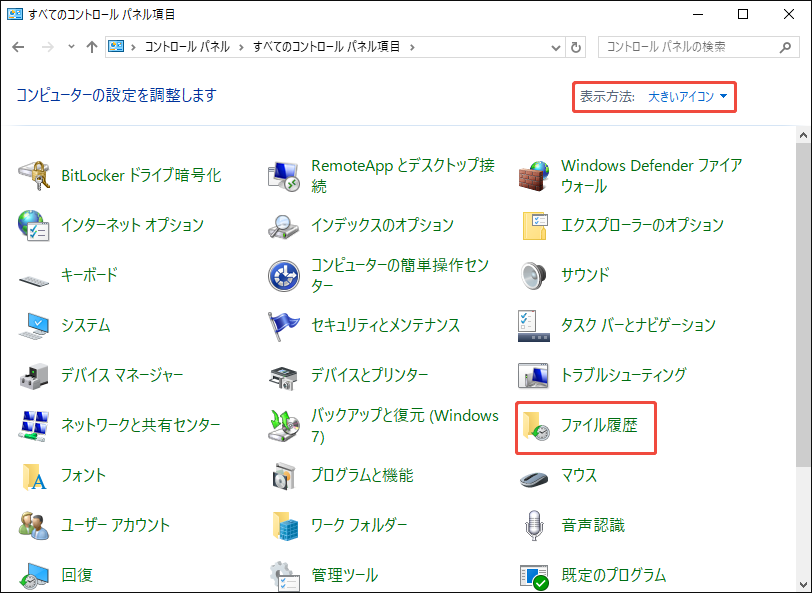Click the scrollbar down arrow
Viewport: 812px width, 593px height.
(803, 585)
